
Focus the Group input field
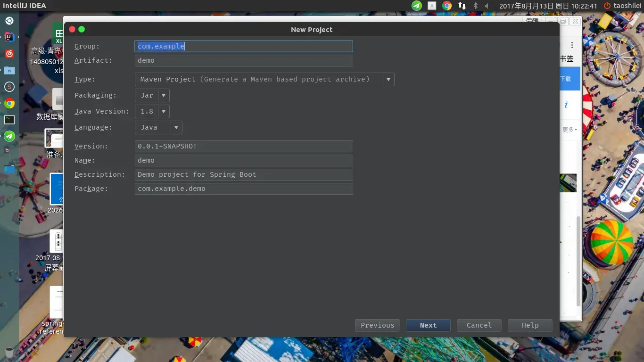point(244,46)
